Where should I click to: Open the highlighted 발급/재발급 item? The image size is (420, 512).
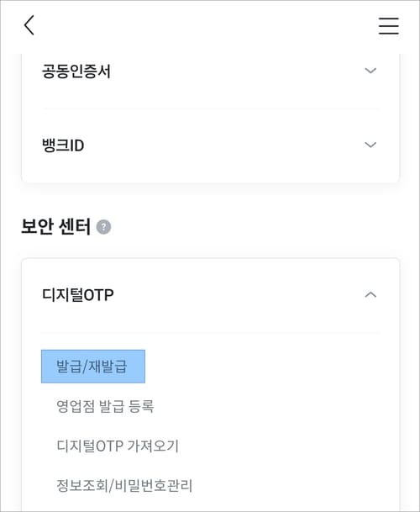(92, 367)
